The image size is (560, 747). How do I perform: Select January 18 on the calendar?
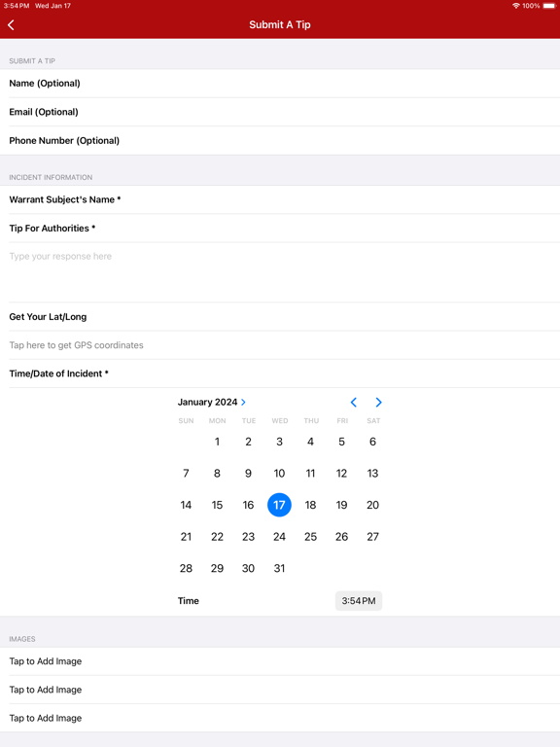[310, 505]
